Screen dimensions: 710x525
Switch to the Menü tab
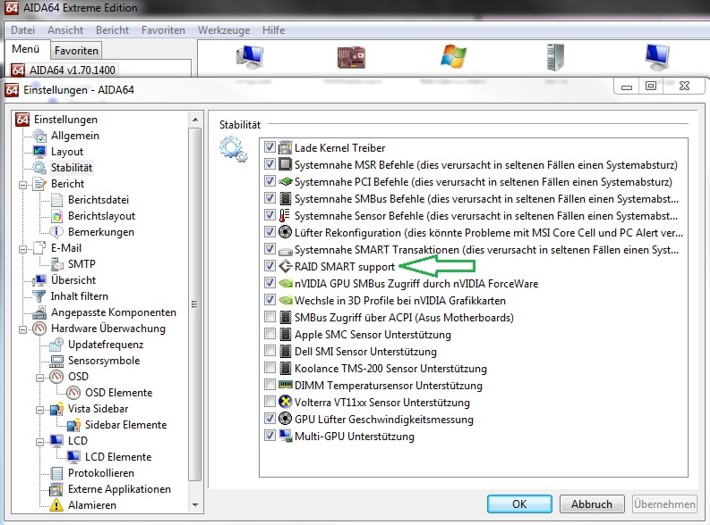pyautogui.click(x=25, y=49)
